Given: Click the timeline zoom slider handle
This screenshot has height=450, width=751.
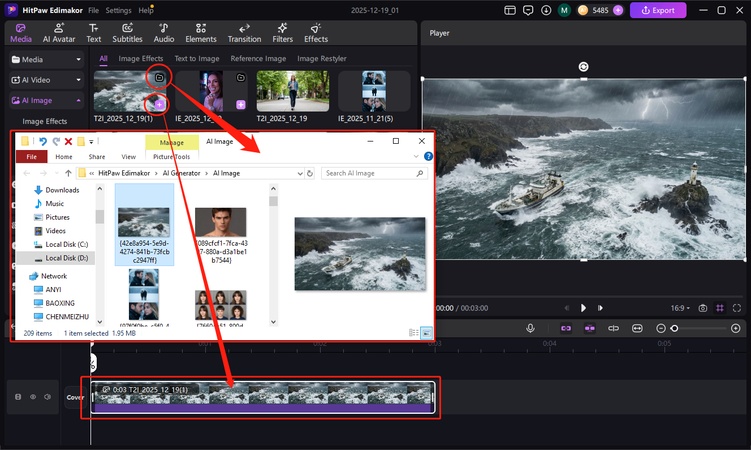Looking at the screenshot, I should point(675,328).
